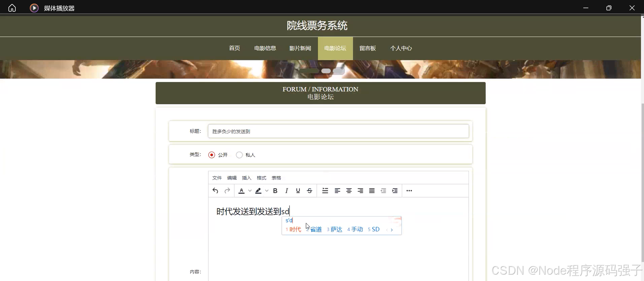The width and height of the screenshot is (644, 281).
Task: Open 留言板 navigation tab
Action: tap(368, 48)
